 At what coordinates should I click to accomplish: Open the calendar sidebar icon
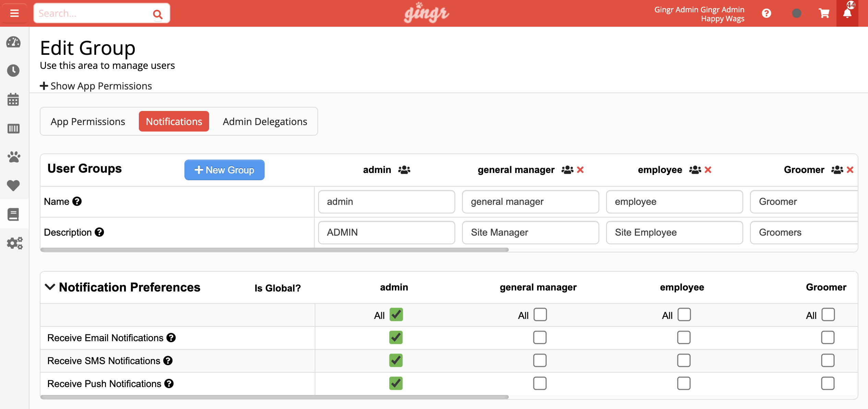pos(13,99)
